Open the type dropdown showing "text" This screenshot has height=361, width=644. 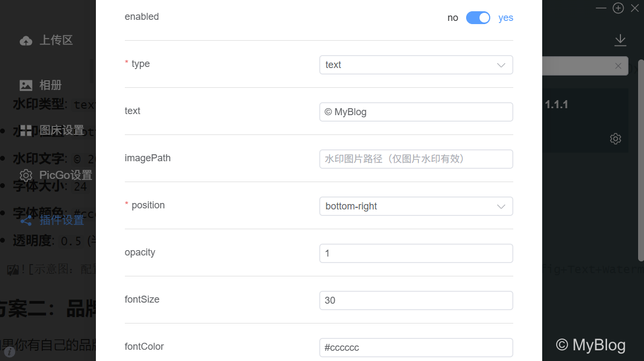point(416,65)
